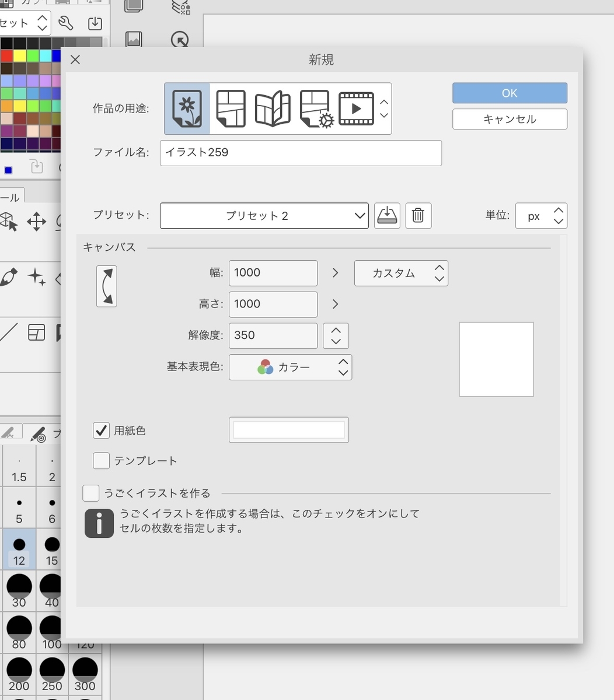Screen dimensions: 614x700
Task: Choose brush size 200
Action: (x=19, y=674)
